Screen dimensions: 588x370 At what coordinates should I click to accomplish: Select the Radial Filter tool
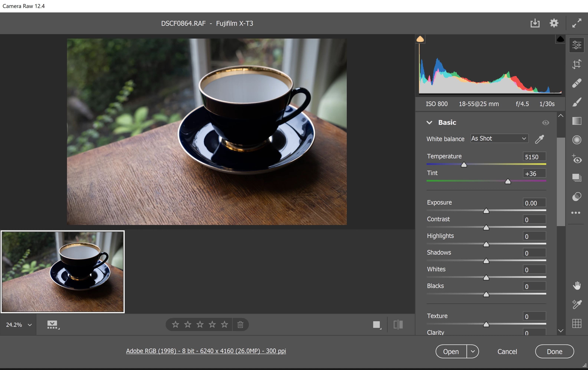(x=576, y=140)
